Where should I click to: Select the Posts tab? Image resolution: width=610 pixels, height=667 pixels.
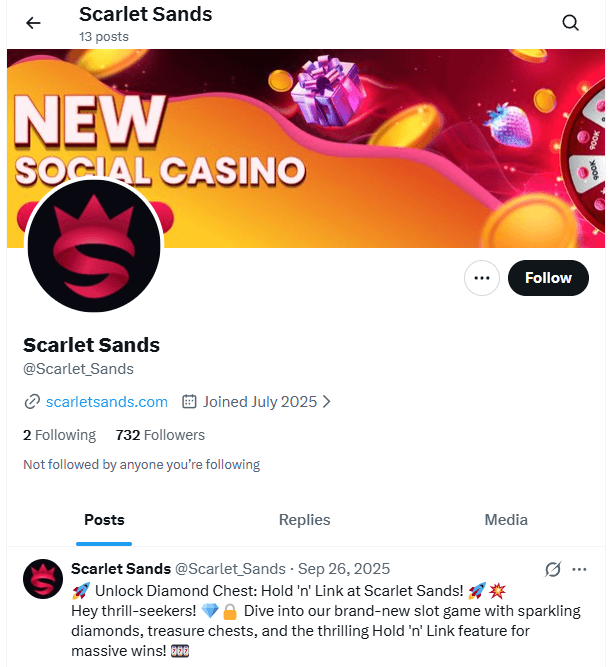[104, 519]
